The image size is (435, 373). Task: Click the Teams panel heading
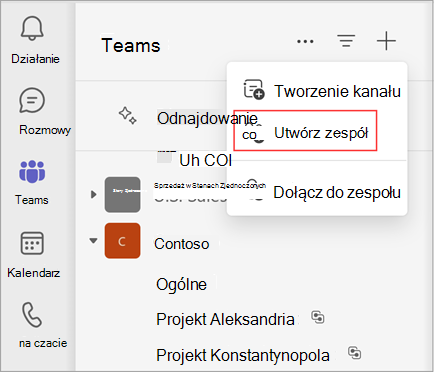point(131,45)
